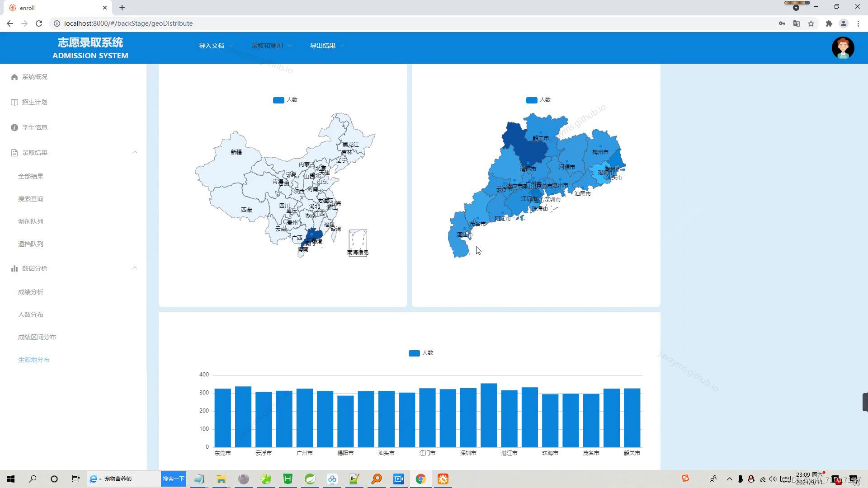Viewport: 868px width, 488px height.
Task: Click the 系统概况 home icon
Action: 14,77
